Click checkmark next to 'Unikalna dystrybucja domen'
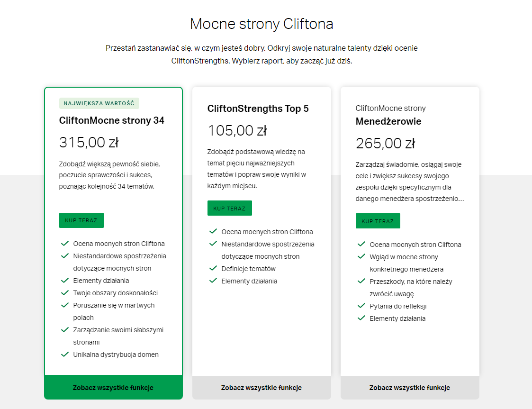 click(65, 354)
